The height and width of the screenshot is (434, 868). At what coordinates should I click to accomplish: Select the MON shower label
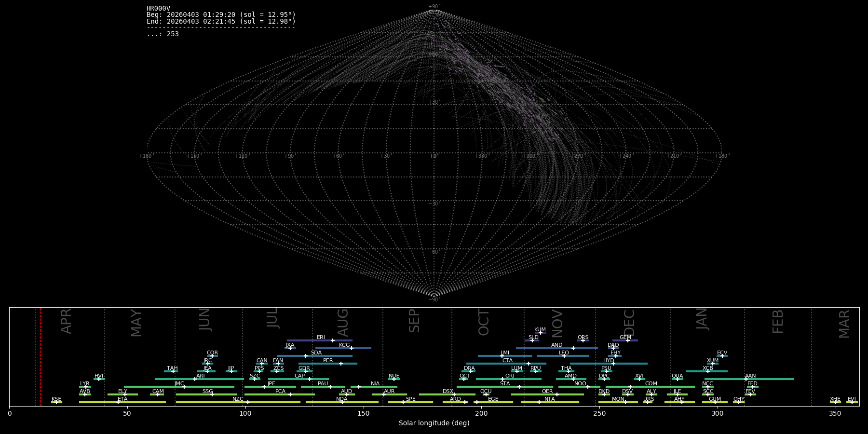tap(618, 399)
